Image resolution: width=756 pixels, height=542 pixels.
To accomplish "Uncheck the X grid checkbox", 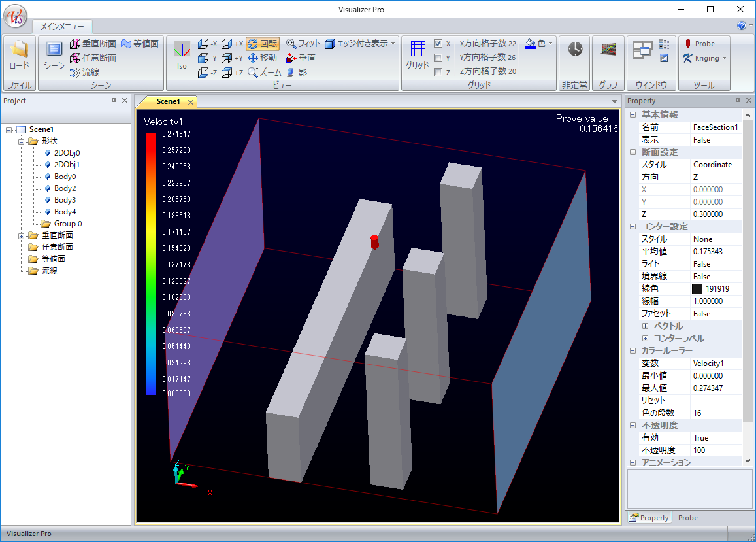I will (438, 44).
